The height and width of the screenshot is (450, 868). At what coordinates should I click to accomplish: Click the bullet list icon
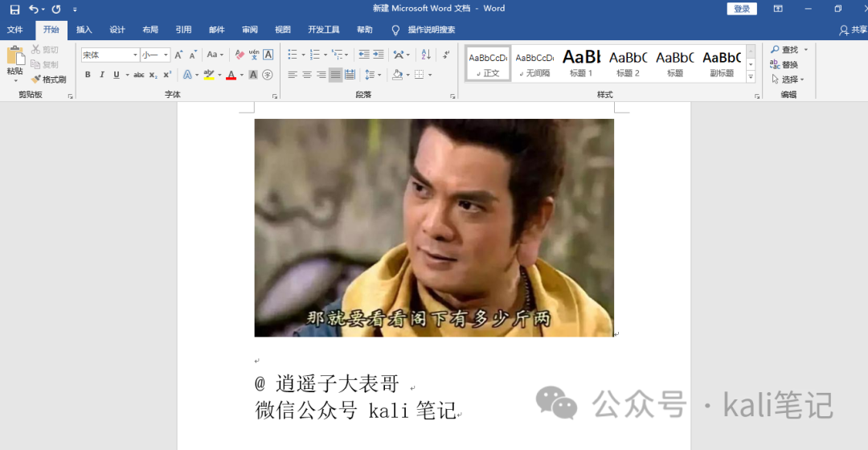tap(293, 55)
